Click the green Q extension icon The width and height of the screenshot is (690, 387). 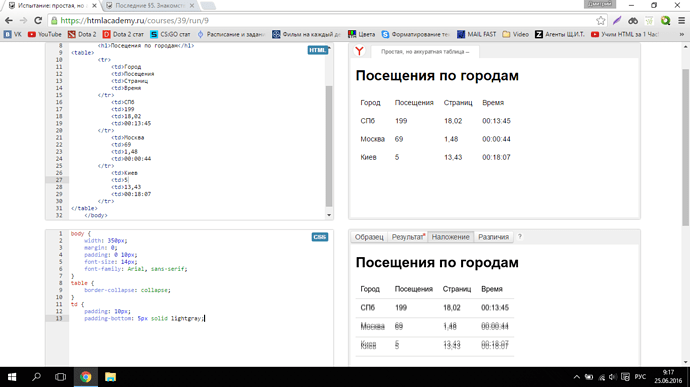tap(665, 21)
